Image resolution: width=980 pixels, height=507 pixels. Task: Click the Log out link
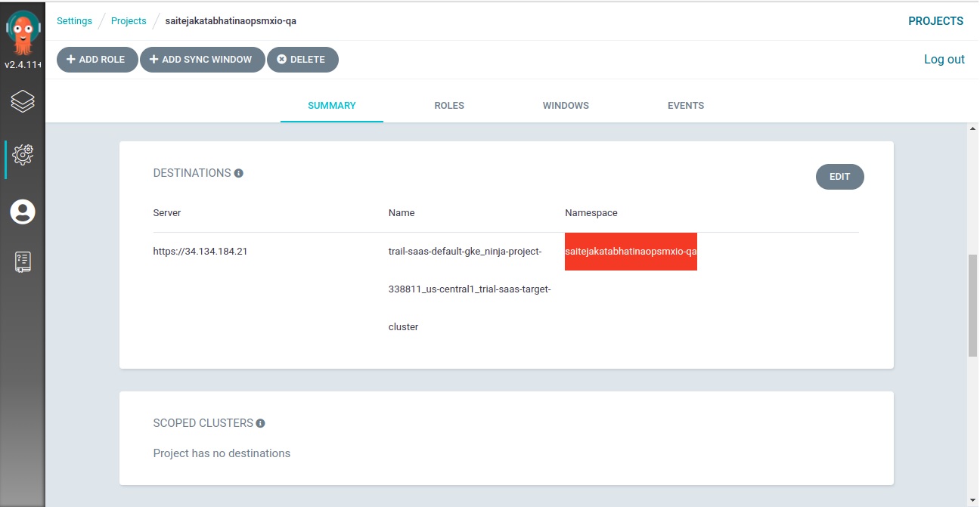944,60
